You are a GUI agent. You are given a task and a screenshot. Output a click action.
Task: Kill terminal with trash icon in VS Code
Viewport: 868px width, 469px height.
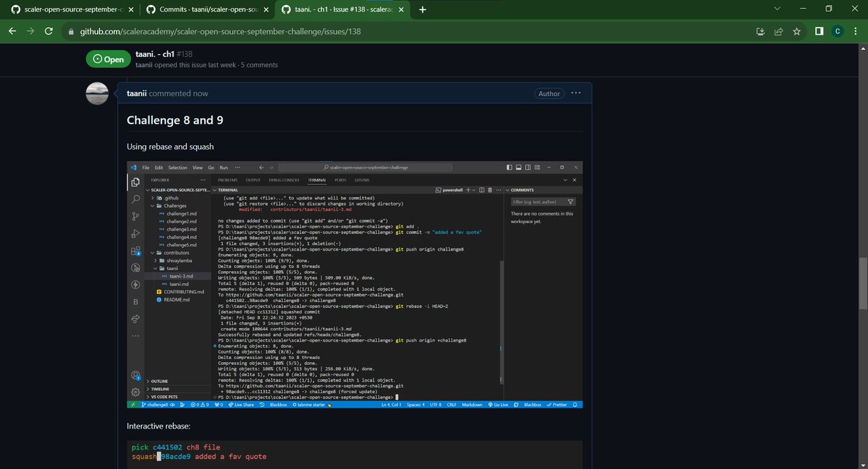click(490, 189)
